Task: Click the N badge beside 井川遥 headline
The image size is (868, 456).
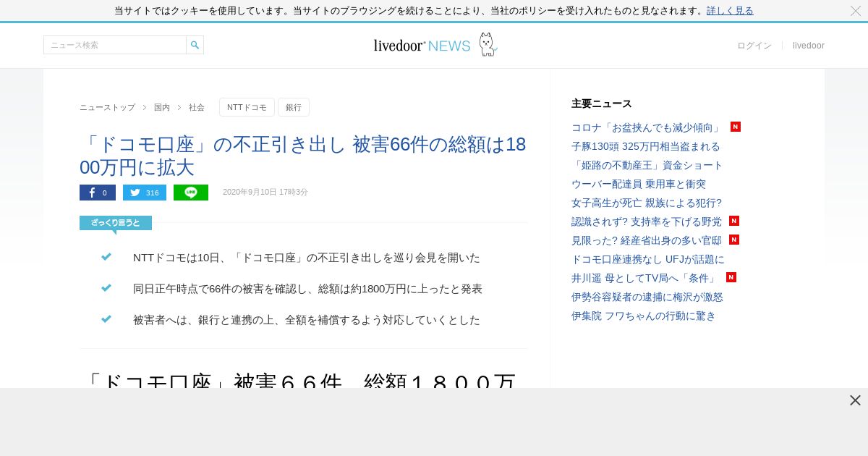Action: click(731, 277)
